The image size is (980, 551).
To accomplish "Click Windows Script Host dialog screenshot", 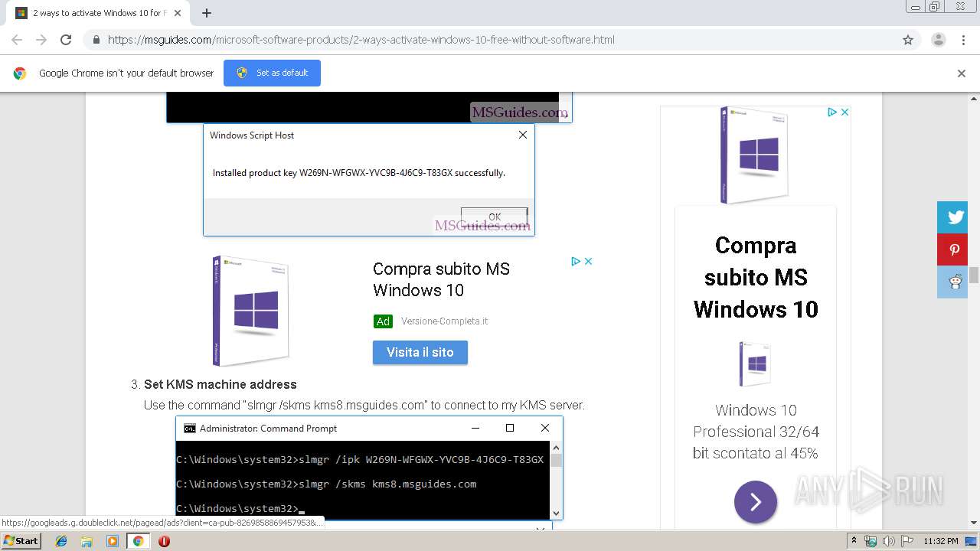I will point(369,180).
